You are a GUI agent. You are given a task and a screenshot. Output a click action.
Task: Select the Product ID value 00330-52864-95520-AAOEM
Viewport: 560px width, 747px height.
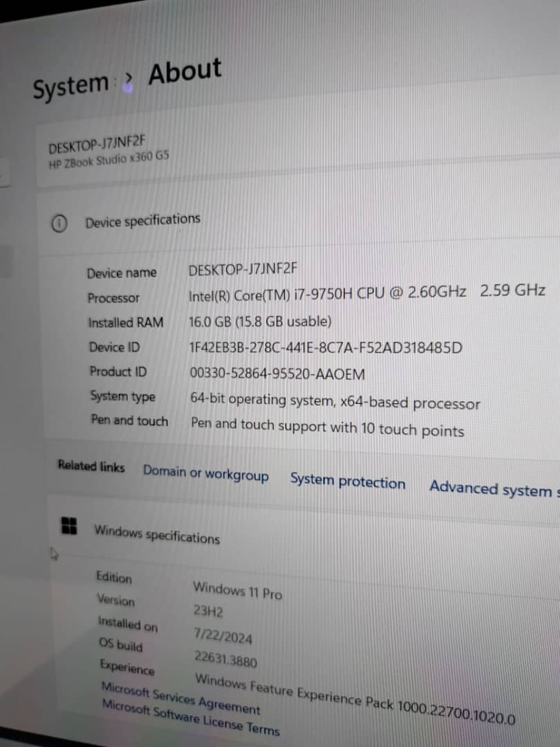pos(277,374)
